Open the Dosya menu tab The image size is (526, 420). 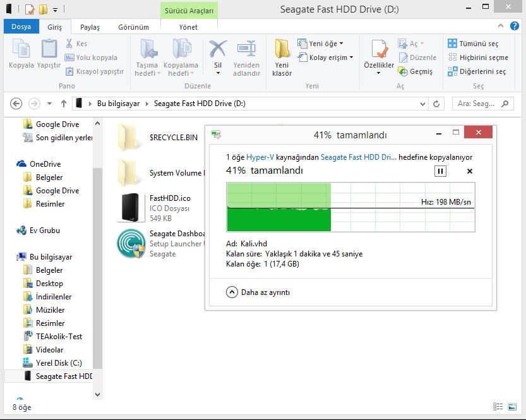(x=21, y=27)
